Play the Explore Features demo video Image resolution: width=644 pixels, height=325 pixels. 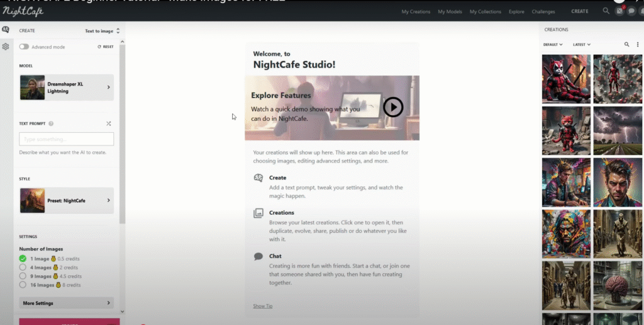[x=393, y=107]
